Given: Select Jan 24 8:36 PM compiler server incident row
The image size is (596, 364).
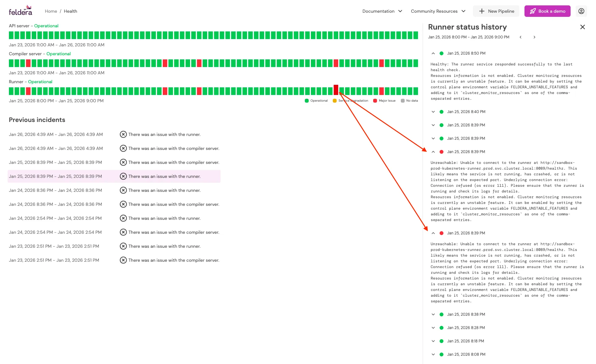Looking at the screenshot, I should (114, 204).
